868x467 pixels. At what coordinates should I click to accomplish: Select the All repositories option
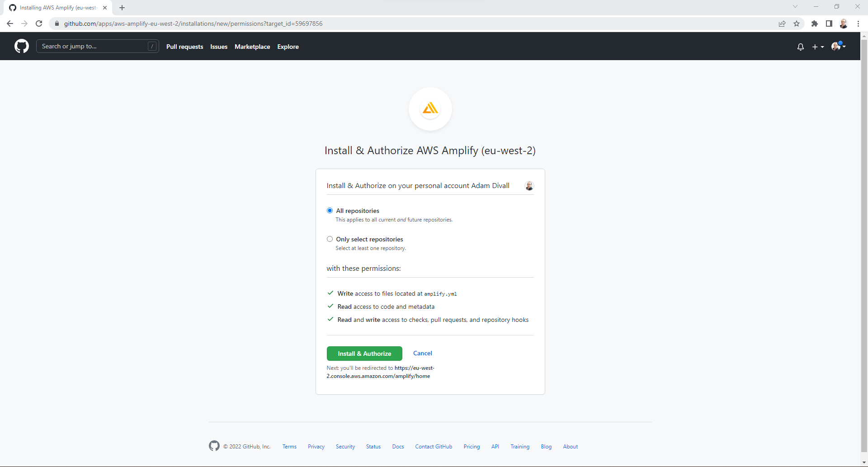[x=330, y=211]
